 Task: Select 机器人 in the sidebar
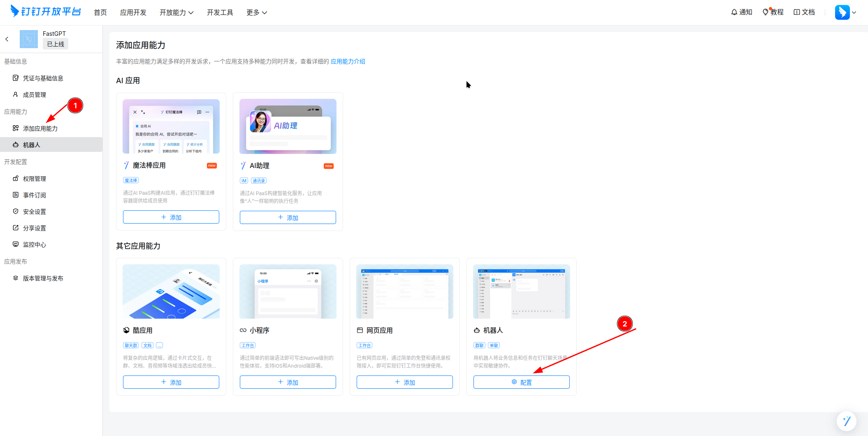[x=32, y=145]
